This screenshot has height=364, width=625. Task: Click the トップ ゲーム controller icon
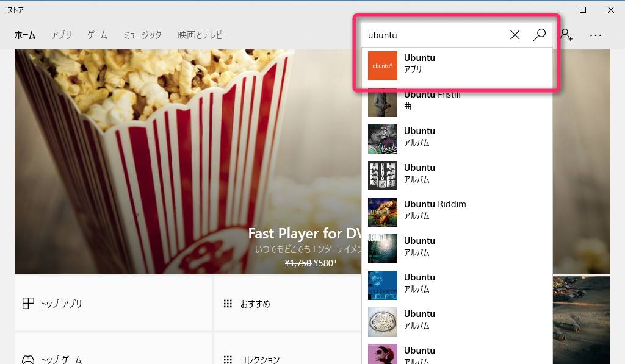coord(28,360)
